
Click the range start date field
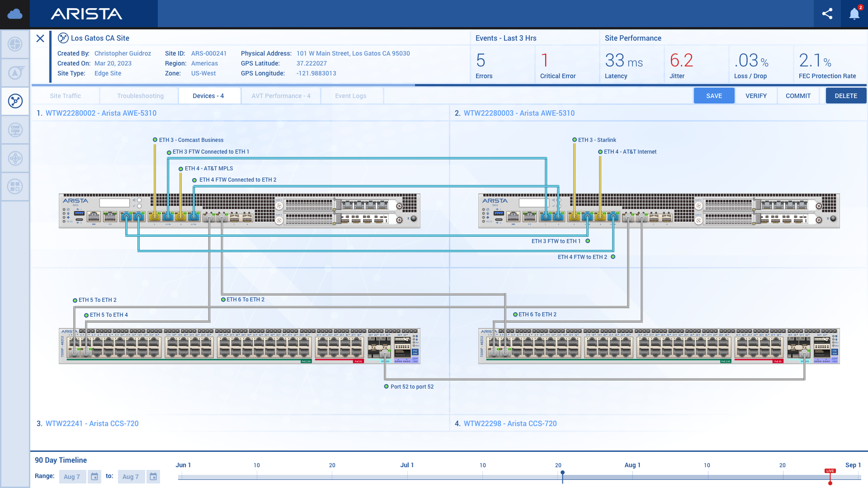[x=72, y=477]
